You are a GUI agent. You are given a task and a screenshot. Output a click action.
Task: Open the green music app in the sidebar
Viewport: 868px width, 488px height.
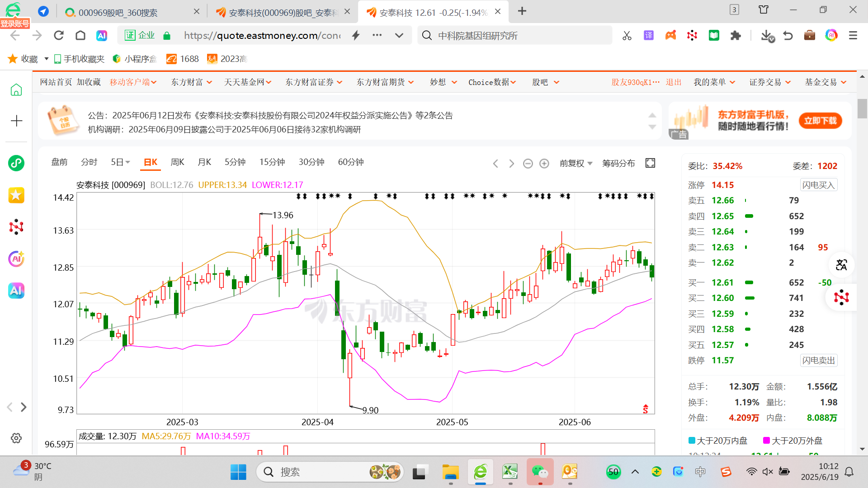click(16, 163)
